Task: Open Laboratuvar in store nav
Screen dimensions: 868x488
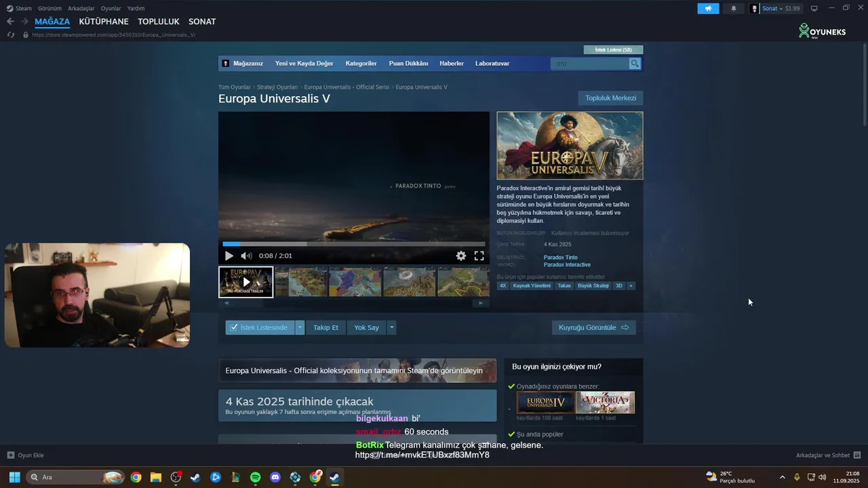Action: [492, 64]
